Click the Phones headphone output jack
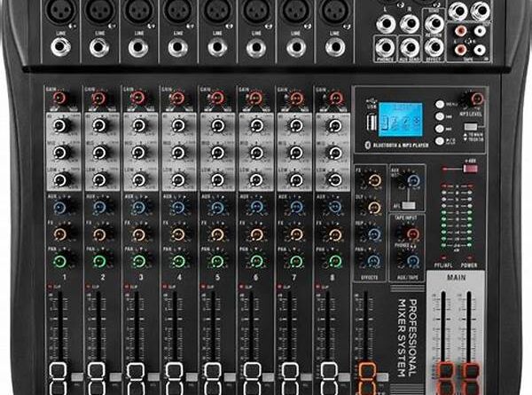532x395 pixels. (x=387, y=48)
